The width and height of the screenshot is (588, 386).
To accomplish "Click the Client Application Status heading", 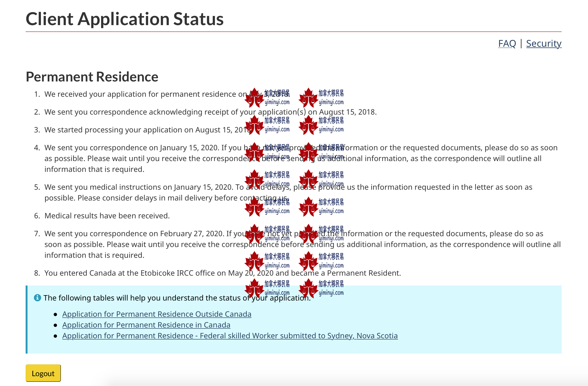I will point(125,19).
